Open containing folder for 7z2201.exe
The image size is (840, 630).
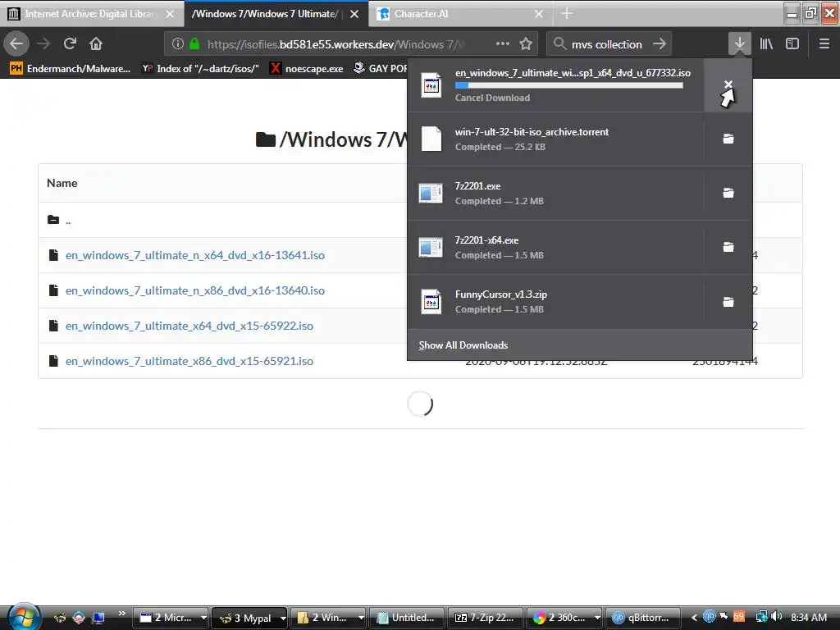(x=728, y=193)
